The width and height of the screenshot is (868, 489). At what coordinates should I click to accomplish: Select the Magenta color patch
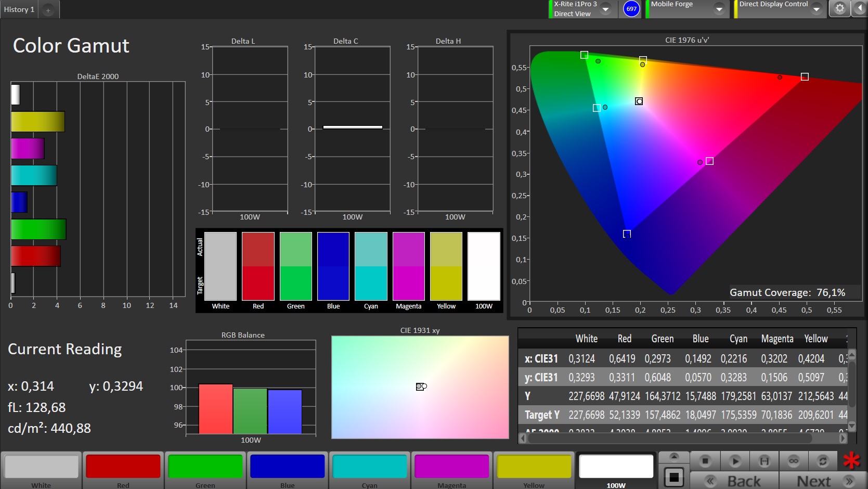pyautogui.click(x=451, y=467)
